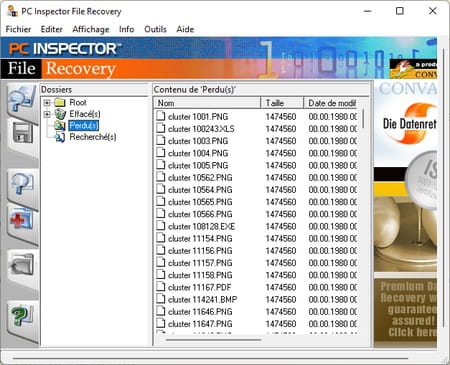This screenshot has height=365, width=450.
Task: Click file icon of cluster 108128.EXE
Action: click(161, 226)
